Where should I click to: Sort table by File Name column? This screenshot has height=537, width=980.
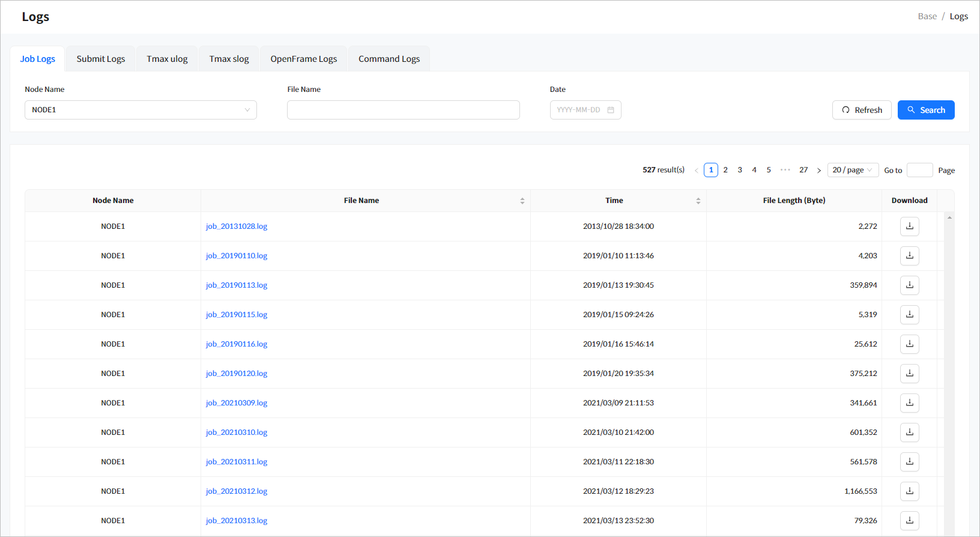[522, 201]
